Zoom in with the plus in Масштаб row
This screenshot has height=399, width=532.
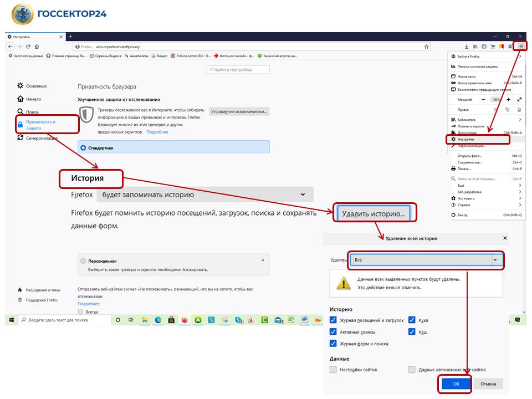click(508, 99)
